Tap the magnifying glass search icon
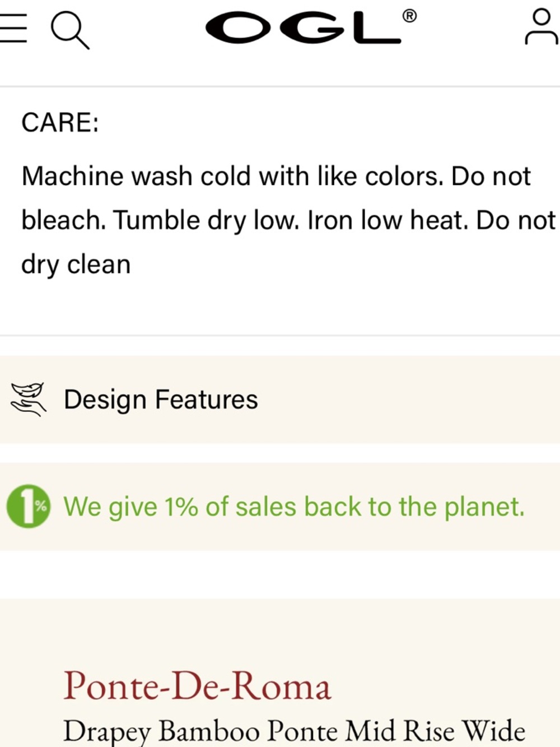This screenshot has height=747, width=560. [70, 31]
